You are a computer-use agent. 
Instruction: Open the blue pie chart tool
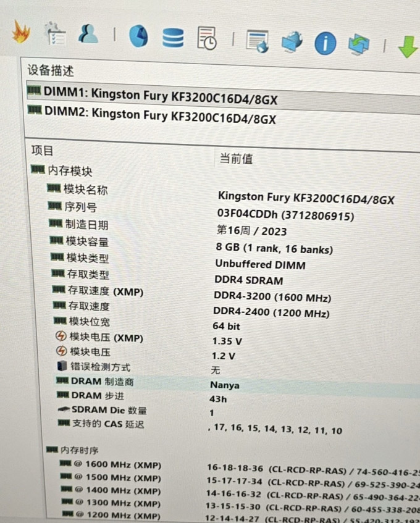138,36
